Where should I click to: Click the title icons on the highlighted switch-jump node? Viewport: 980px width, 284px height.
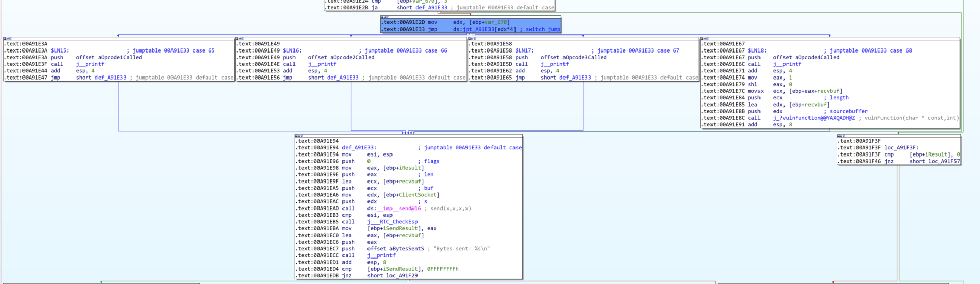coord(384,17)
